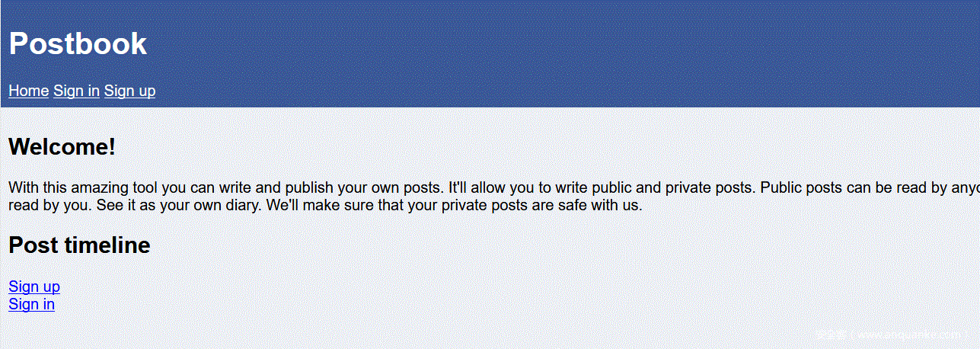Screen dimensions: 980x349
Task: Click the Welcome! heading
Action: pos(62,146)
